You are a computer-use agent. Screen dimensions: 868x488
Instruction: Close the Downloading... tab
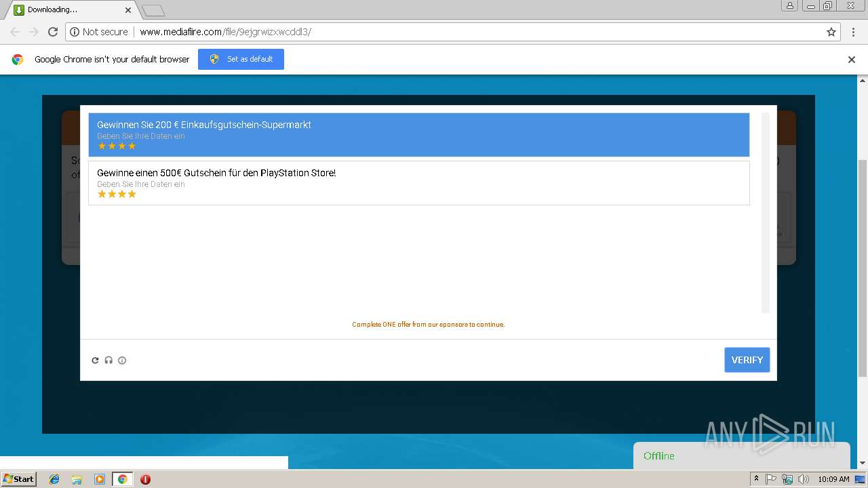click(x=129, y=10)
